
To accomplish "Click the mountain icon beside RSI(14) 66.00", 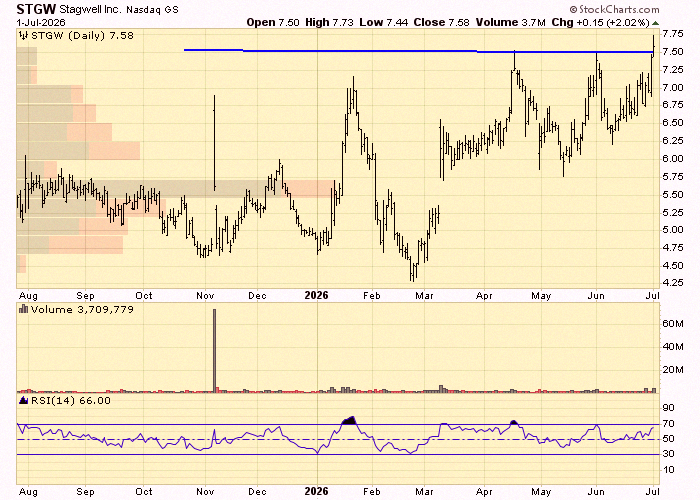I will [x=23, y=400].
